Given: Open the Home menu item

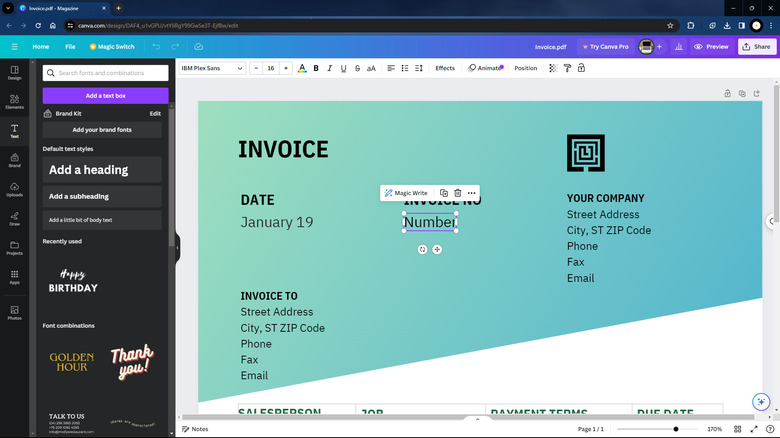Looking at the screenshot, I should (x=41, y=47).
